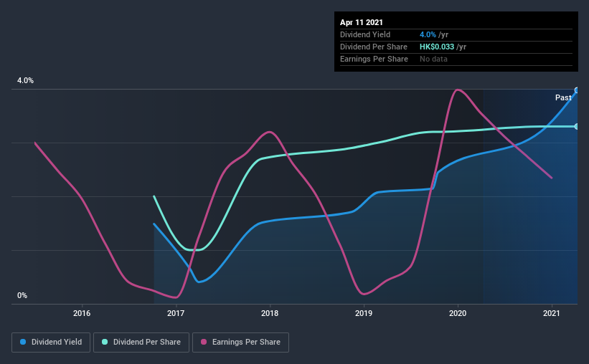Viewport: 589px width, 364px height.
Task: Toggle the Earnings Per Share legend button
Action: coord(240,343)
